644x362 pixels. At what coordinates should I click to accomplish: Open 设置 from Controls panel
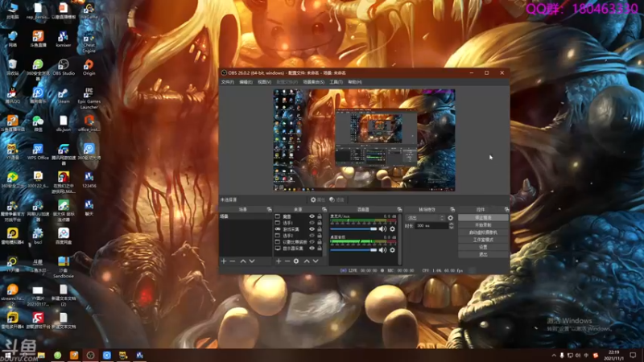click(x=483, y=247)
